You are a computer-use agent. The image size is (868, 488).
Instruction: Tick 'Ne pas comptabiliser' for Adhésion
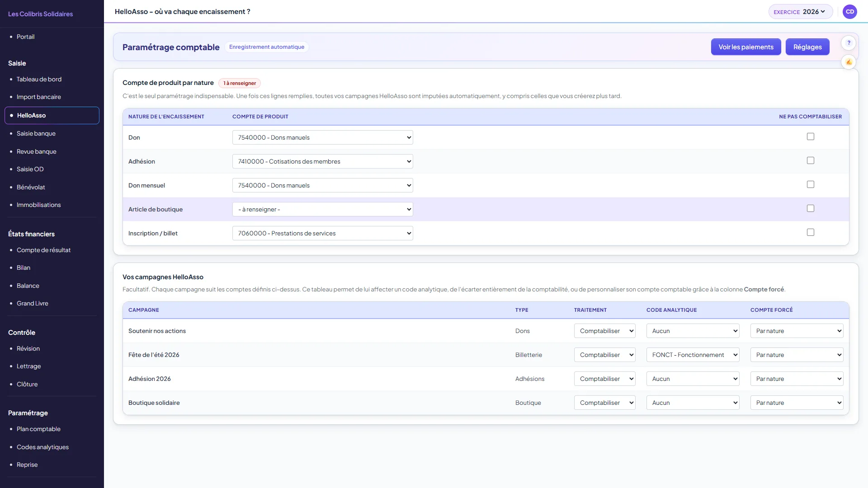[x=811, y=160]
